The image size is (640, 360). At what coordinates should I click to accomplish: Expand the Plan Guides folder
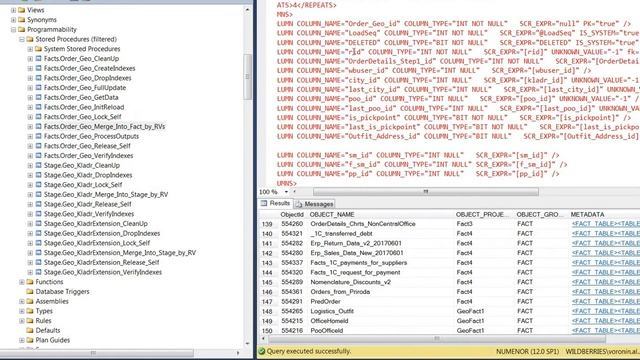click(22, 340)
